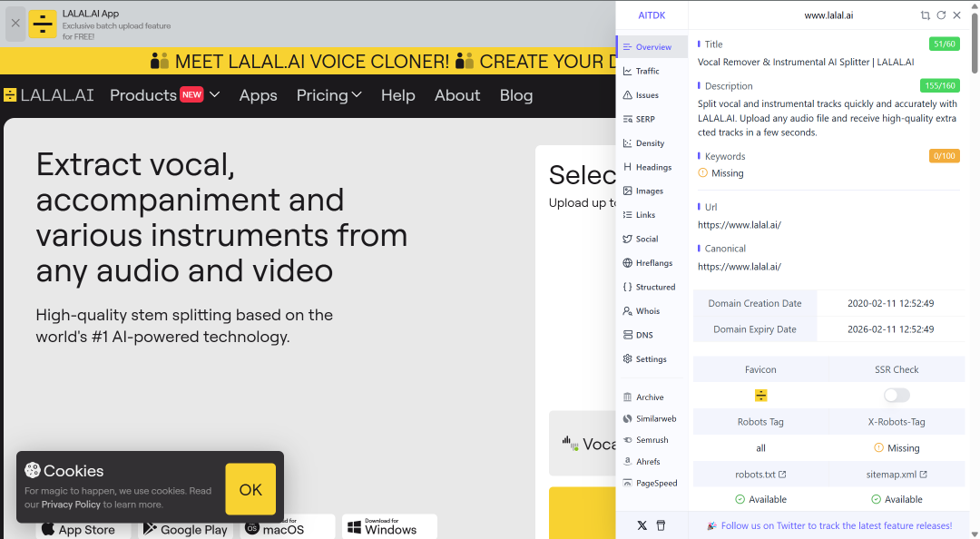Click the Google Play download button
Viewport: 980px width, 539px height.
click(186, 528)
